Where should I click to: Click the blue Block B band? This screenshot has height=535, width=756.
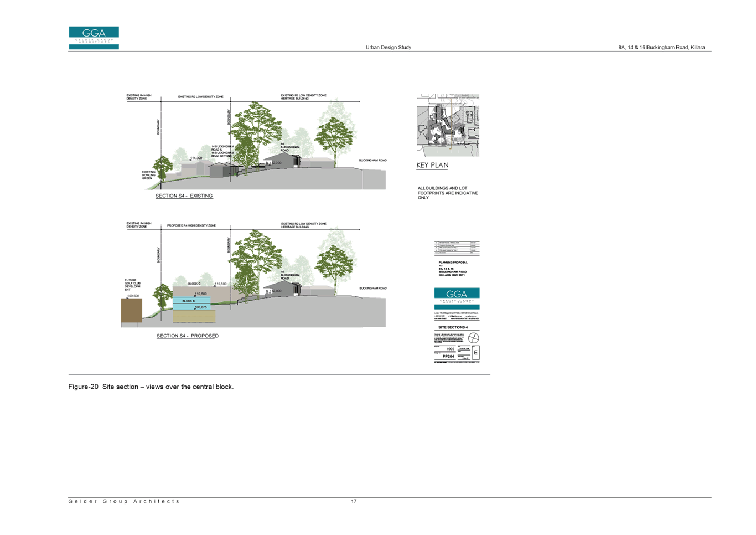[191, 302]
